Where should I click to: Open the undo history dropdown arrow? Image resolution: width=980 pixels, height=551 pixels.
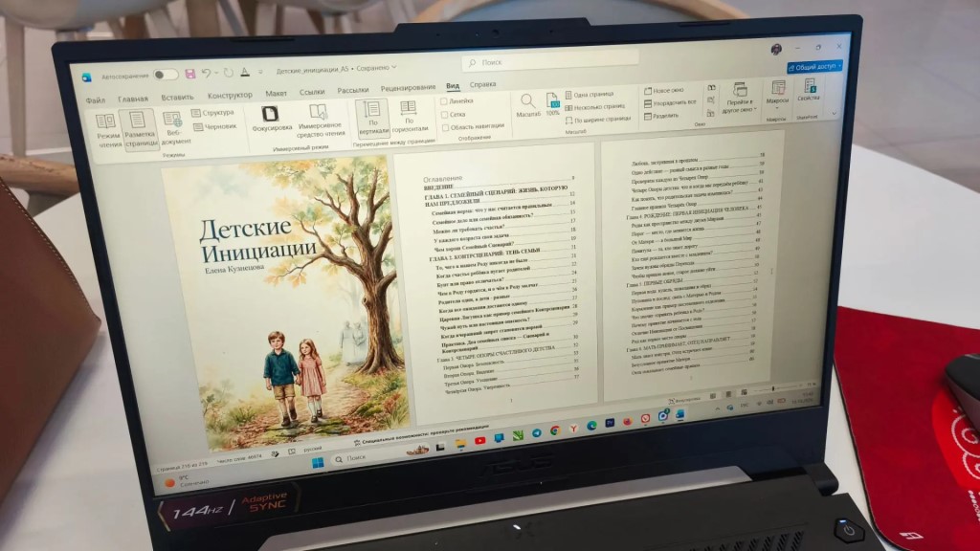click(x=216, y=73)
